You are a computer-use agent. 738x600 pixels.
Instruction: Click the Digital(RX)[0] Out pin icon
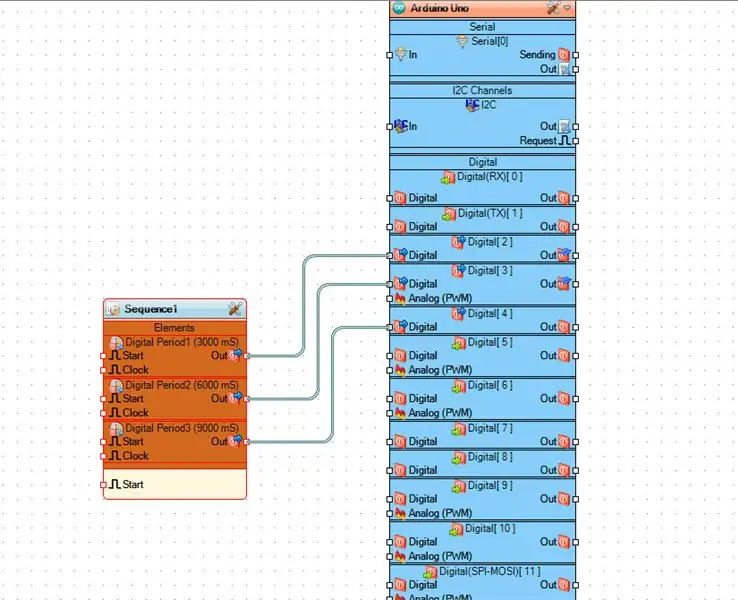click(x=564, y=198)
